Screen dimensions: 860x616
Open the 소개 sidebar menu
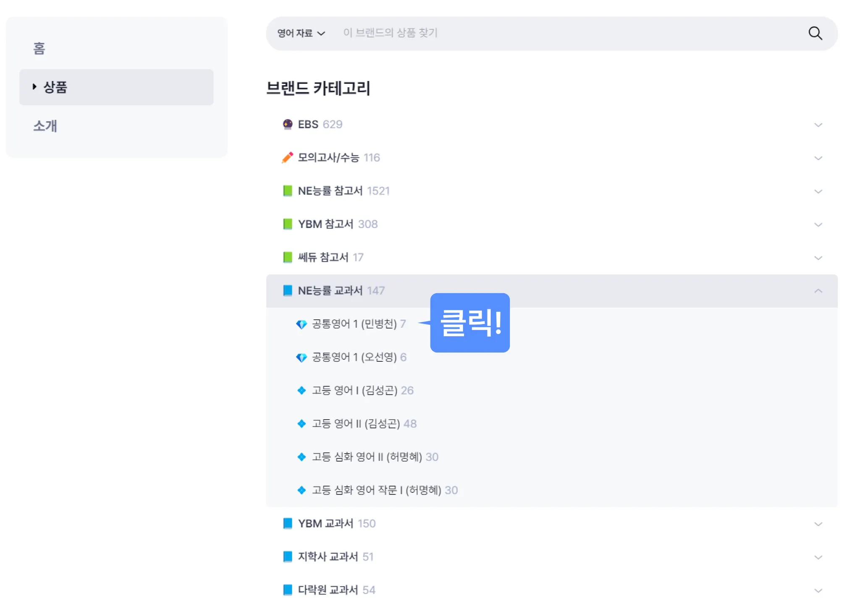(45, 126)
